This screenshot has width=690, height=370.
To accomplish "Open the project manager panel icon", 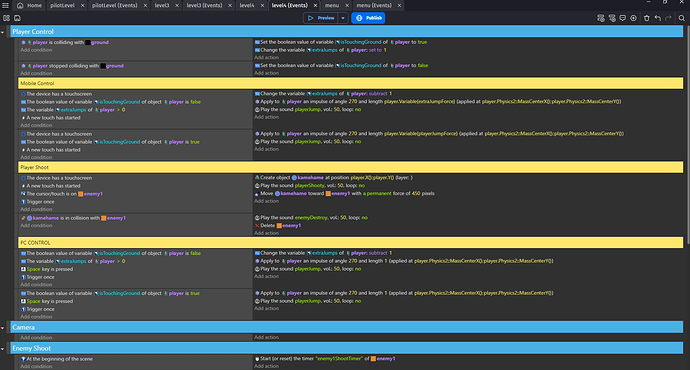I will pyautogui.click(x=6, y=18).
